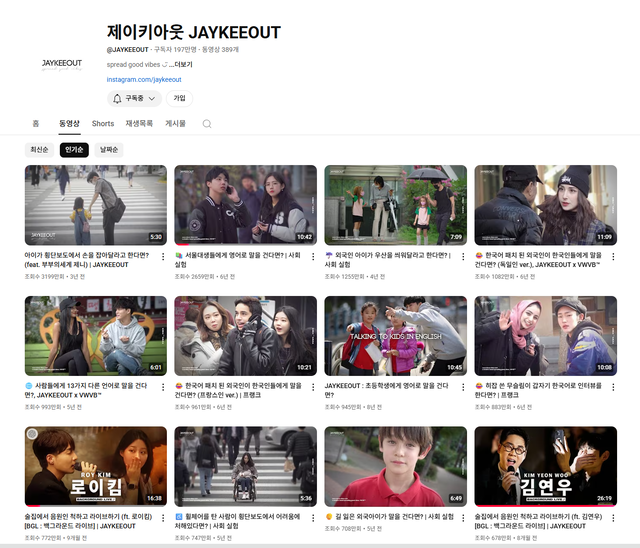Viewport: 640px width, 548px height.
Task: Play the varsity jacket couple thumbnail 10:42
Action: point(246,205)
